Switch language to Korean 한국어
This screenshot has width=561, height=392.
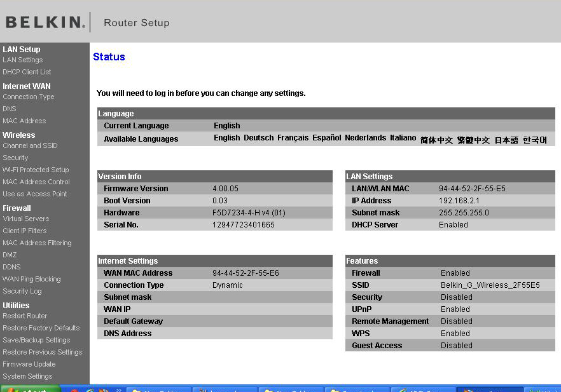coord(535,140)
